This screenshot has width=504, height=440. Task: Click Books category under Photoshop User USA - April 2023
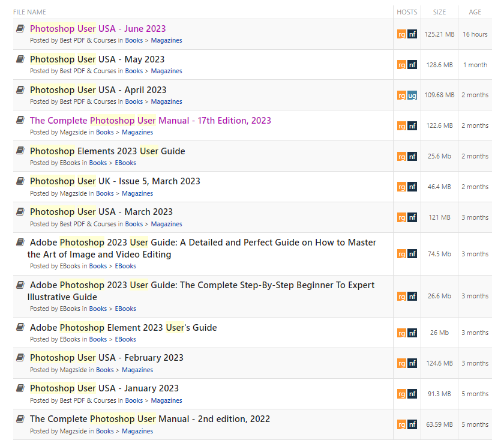(134, 101)
